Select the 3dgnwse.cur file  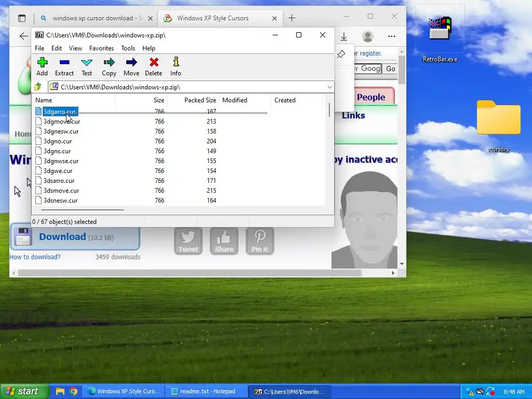[61, 161]
